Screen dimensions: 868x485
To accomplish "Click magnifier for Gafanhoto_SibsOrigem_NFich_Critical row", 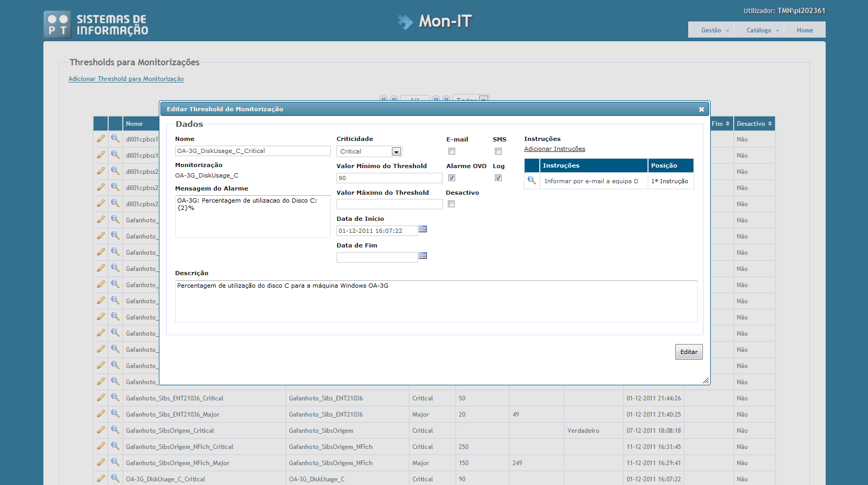I will coord(115,446).
